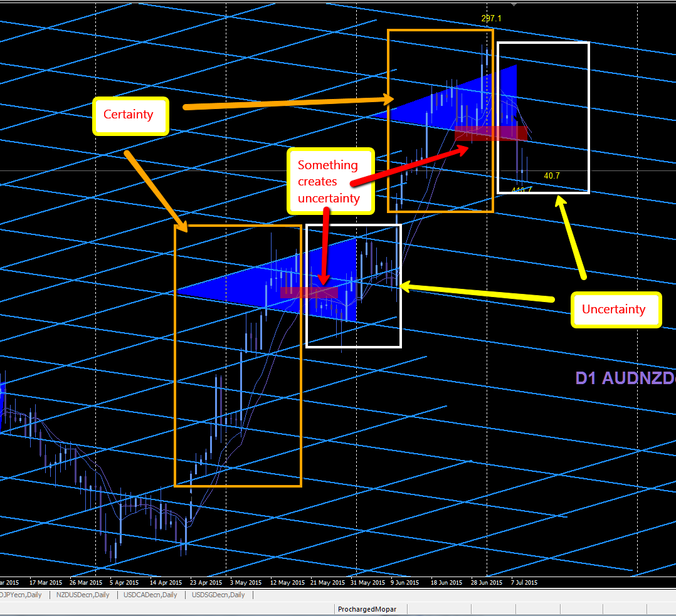The height and width of the screenshot is (616, 676).
Task: Click the 26 Mar 2015 date label
Action: coord(86,582)
